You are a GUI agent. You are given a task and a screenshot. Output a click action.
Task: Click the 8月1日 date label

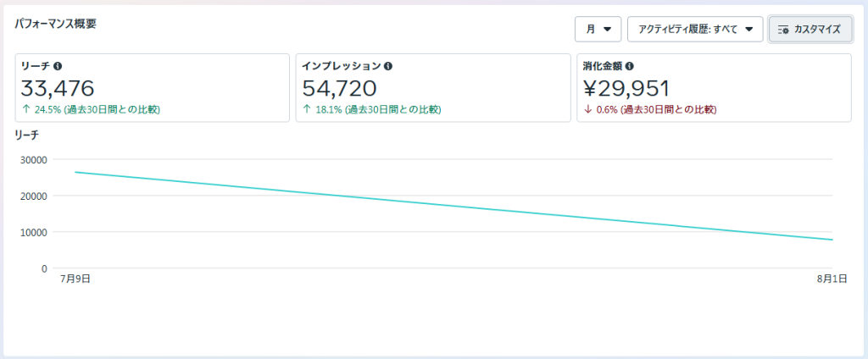(x=830, y=279)
